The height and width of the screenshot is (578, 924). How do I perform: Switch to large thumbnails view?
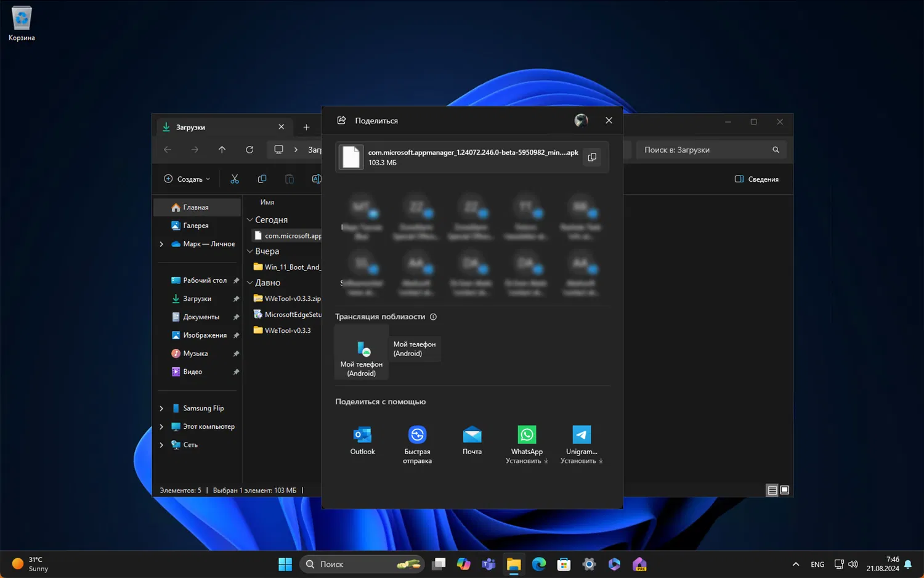785,490
